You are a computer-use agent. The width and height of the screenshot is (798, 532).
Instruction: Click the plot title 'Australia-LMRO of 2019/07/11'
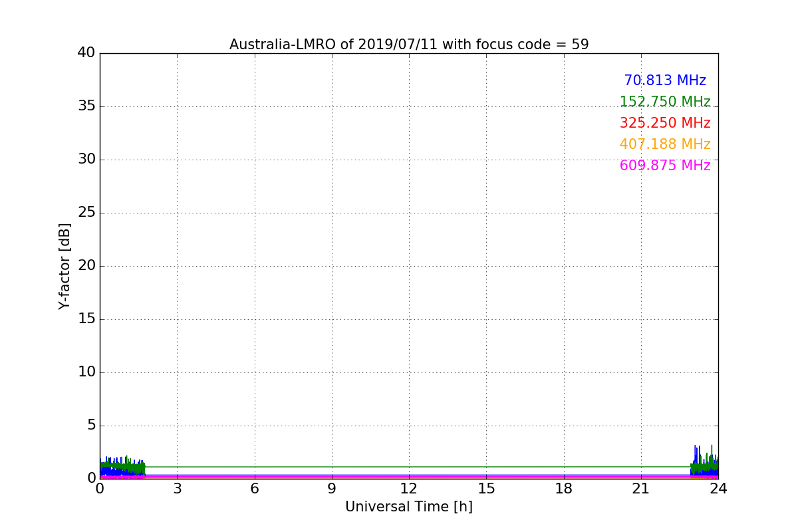[409, 45]
